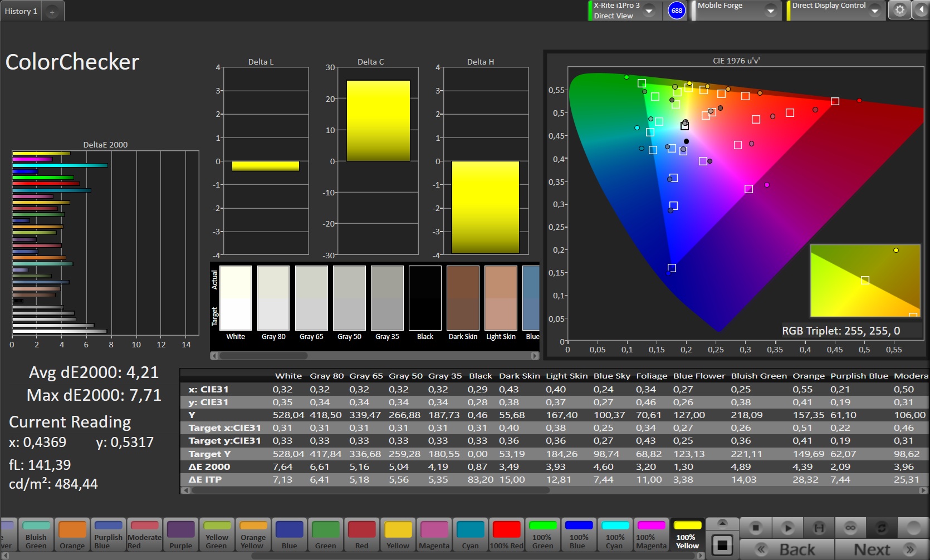
Task: Click the Dark Skin patch comparison thumbnail
Action: click(463, 298)
